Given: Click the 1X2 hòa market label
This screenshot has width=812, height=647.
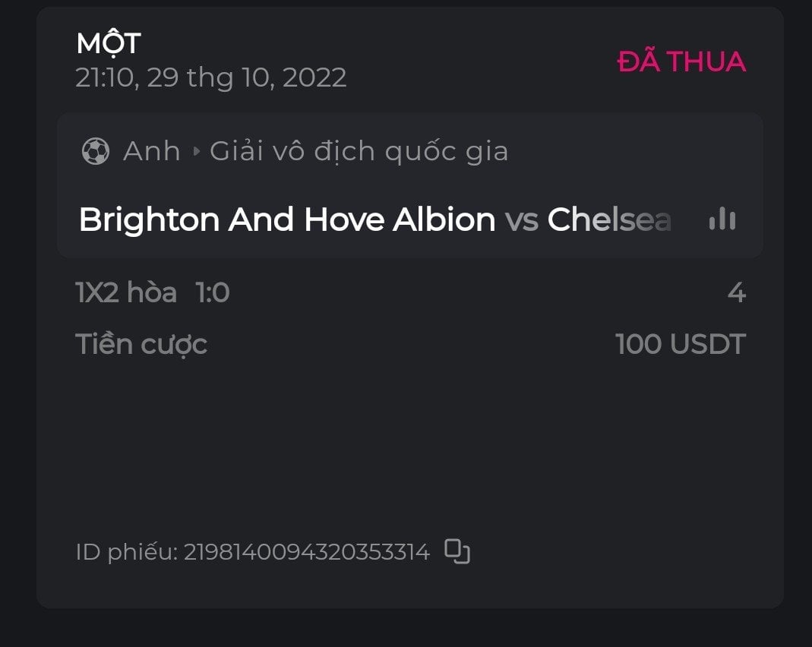Looking at the screenshot, I should 126,292.
